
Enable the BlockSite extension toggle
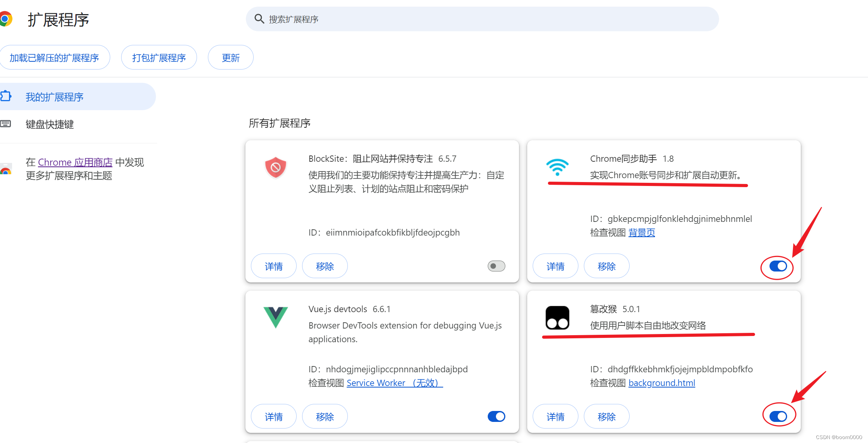(x=496, y=266)
